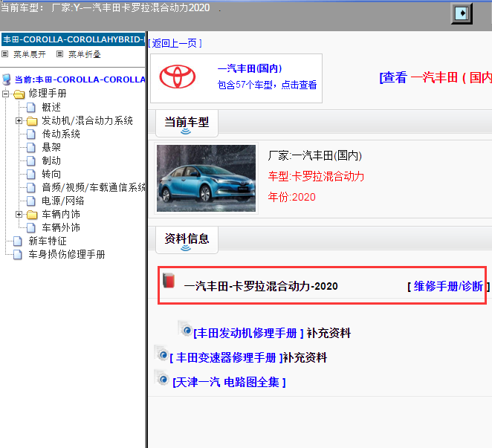Collapse the 修理手册 tree node

coord(6,94)
